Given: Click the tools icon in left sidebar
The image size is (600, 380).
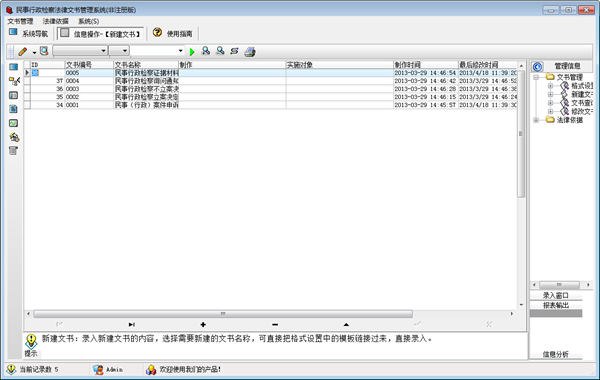Looking at the screenshot, I should point(14,137).
